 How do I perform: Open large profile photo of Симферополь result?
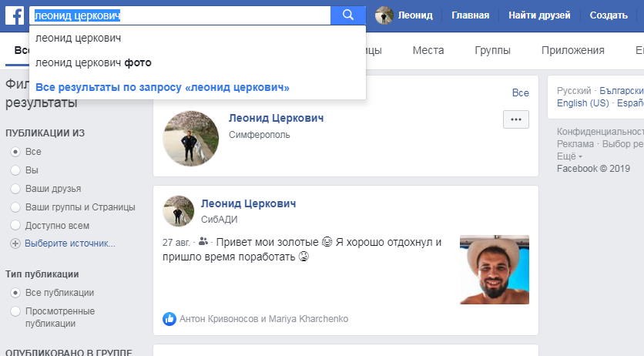[x=190, y=139]
